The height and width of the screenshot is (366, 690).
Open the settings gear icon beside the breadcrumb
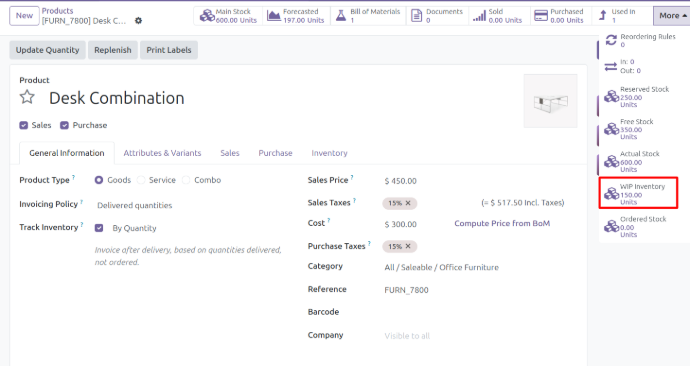click(138, 21)
